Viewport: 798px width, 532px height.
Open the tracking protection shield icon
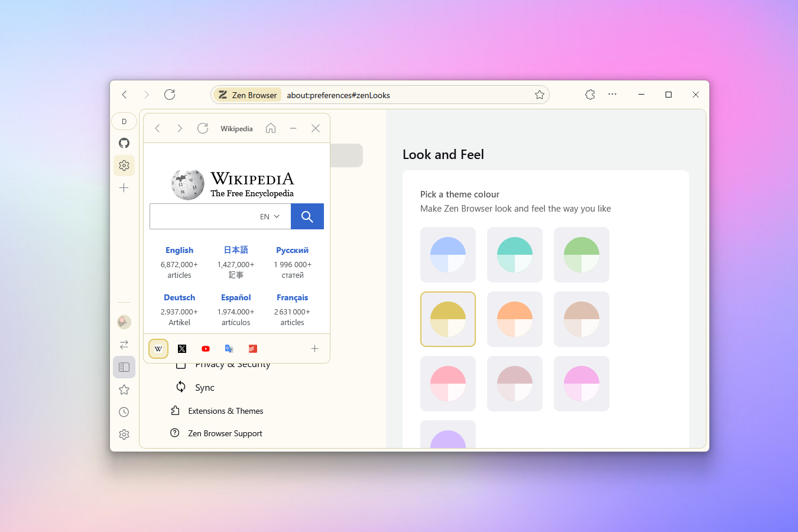(589, 94)
